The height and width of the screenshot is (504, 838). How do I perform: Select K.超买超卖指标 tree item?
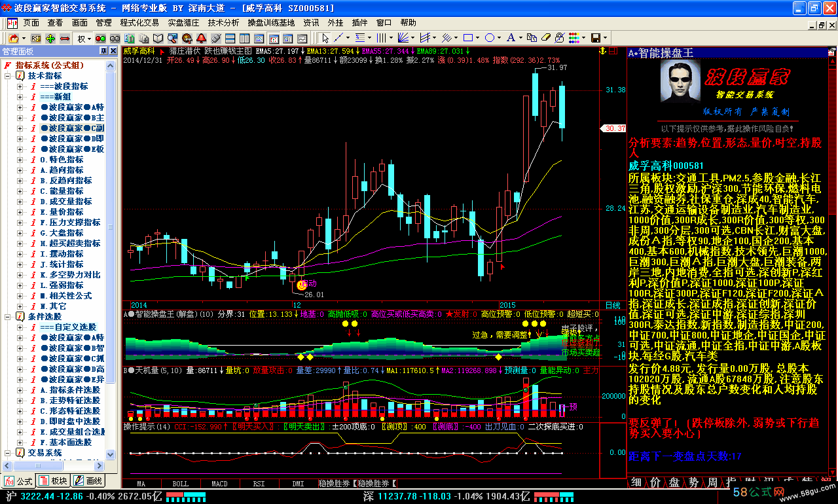point(71,243)
